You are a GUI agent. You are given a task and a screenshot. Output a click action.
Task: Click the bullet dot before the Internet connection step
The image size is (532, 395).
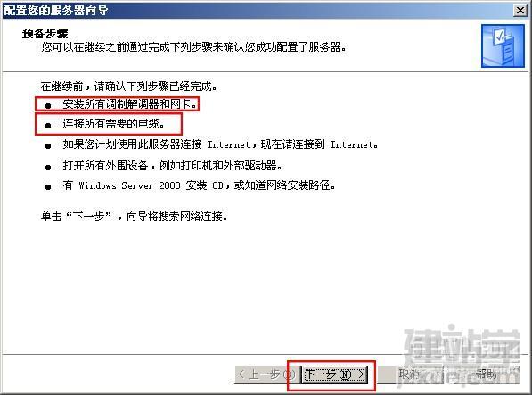48,146
